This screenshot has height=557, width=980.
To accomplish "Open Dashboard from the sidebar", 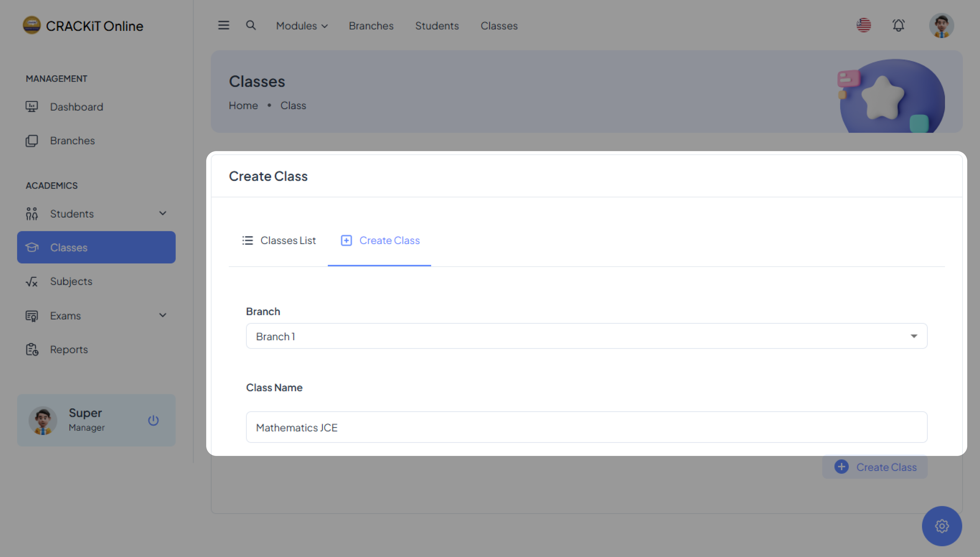I will click(77, 107).
